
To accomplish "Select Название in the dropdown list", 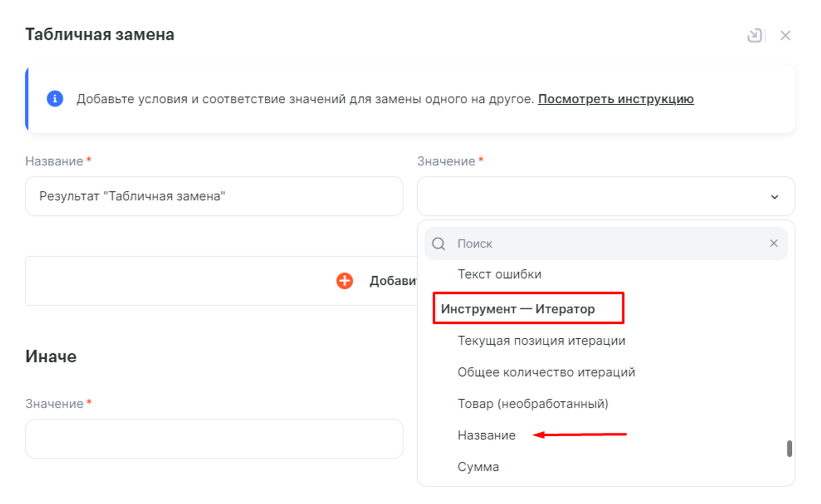I will (486, 435).
